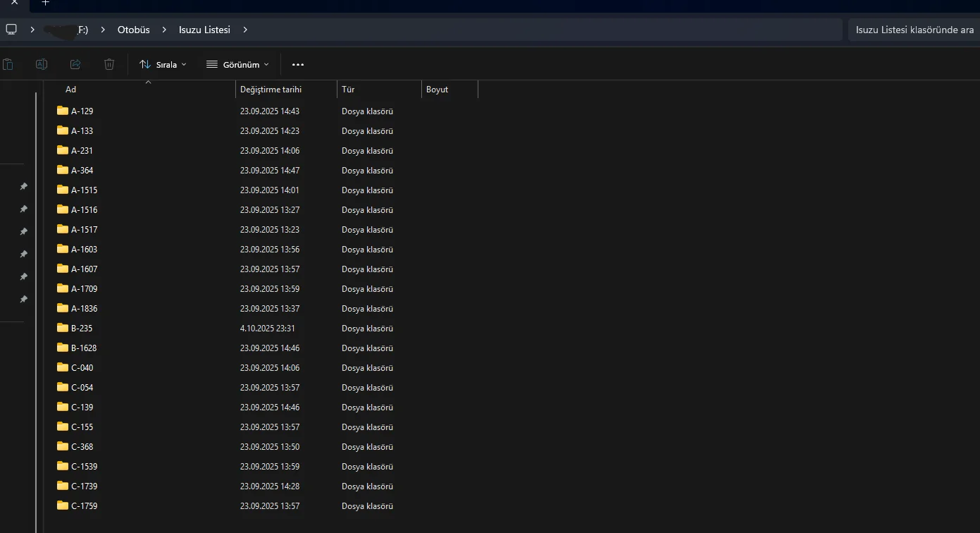This screenshot has width=980, height=533.
Task: Select the B-235 folder
Action: 82,328
